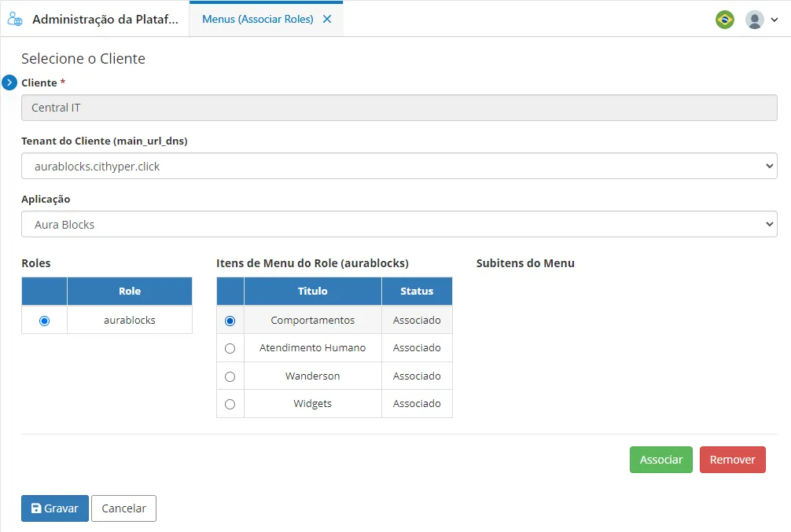Close the Menus (Associar Roles) tab

(x=327, y=19)
